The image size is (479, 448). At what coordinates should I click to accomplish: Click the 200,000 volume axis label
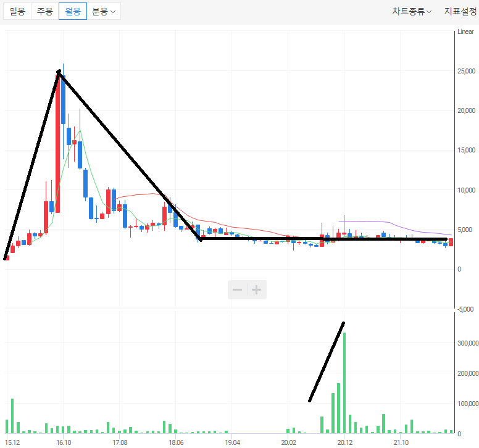click(x=468, y=373)
